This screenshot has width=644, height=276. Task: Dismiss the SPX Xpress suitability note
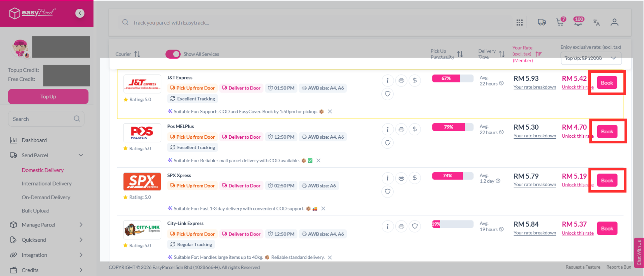(x=323, y=209)
